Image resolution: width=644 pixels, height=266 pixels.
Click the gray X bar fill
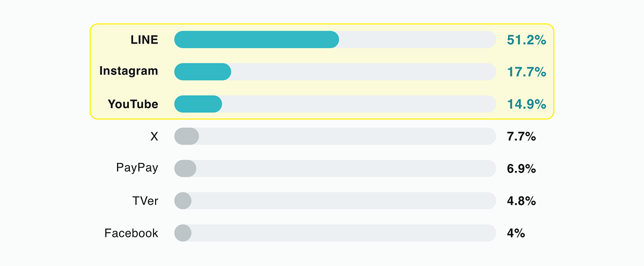(187, 136)
